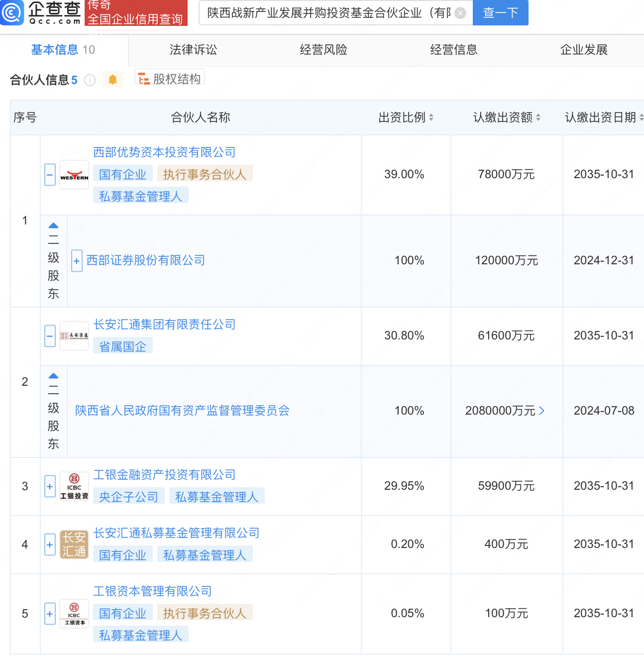Expand 西部证券股份有限公司 shareholders

click(77, 261)
